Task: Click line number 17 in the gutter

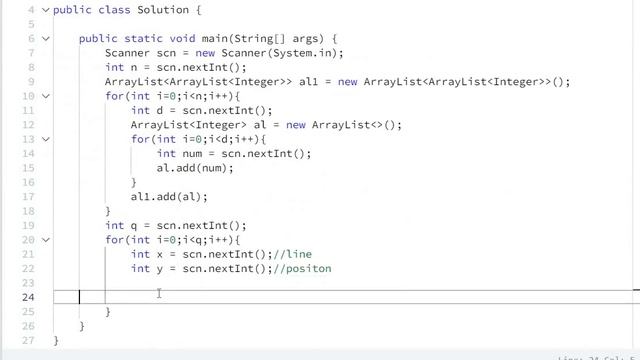Action: click(28, 197)
